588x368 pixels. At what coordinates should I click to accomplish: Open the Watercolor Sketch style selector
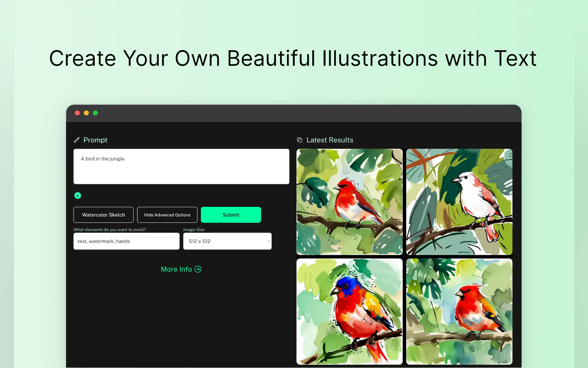[x=103, y=215]
